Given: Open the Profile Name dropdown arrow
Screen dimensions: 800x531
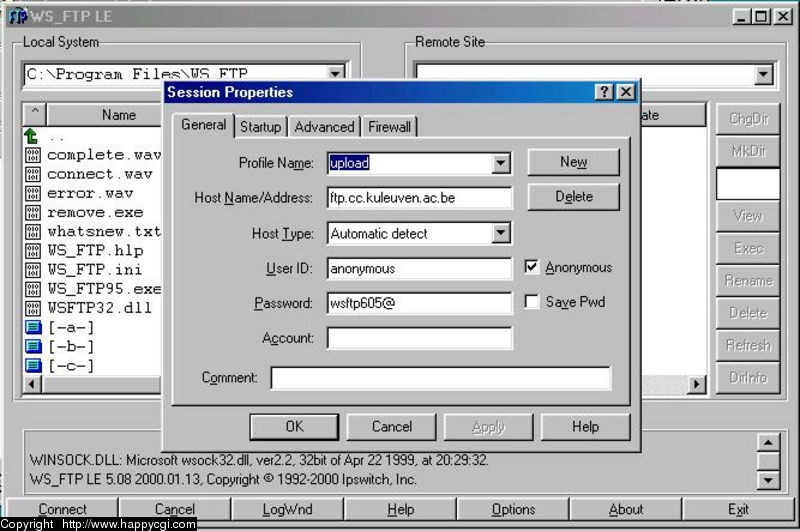Looking at the screenshot, I should click(x=501, y=163).
